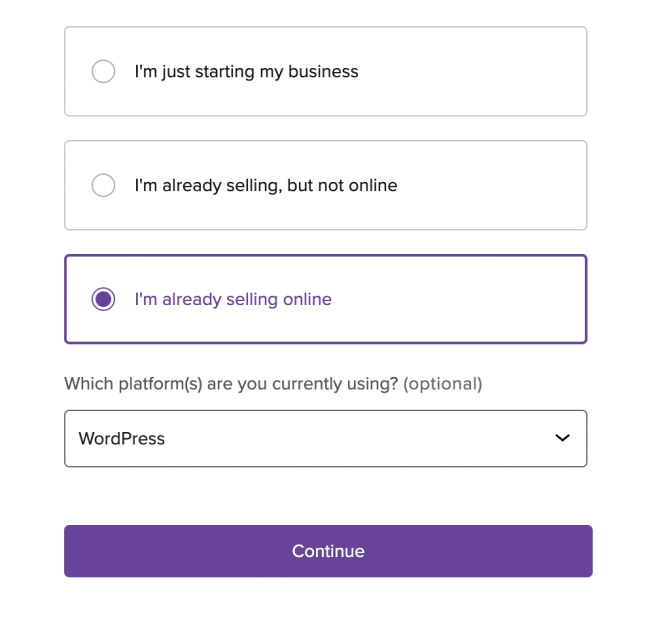The width and height of the screenshot is (649, 631).
Task: Click empty space inside the first option card
Action: click(470, 72)
